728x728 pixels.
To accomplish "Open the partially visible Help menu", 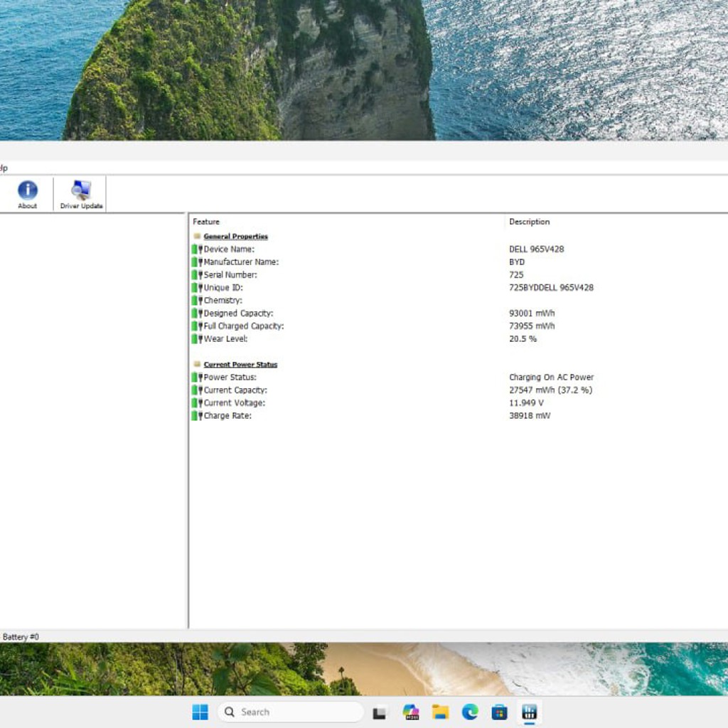I will click(4, 168).
